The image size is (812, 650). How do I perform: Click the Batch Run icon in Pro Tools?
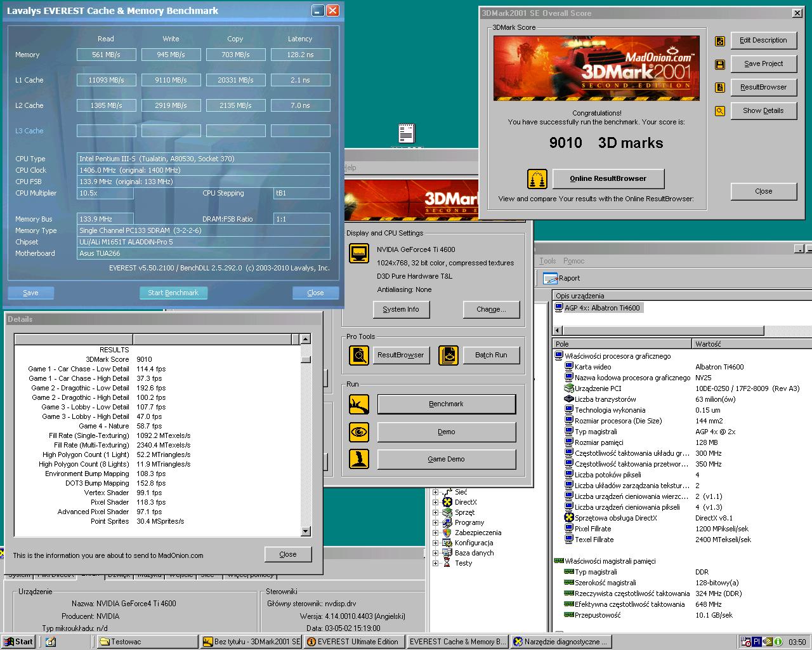click(x=449, y=355)
